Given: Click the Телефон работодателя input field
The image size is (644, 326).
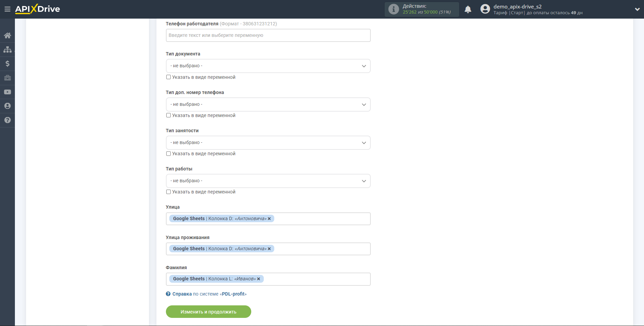Looking at the screenshot, I should [x=268, y=36].
